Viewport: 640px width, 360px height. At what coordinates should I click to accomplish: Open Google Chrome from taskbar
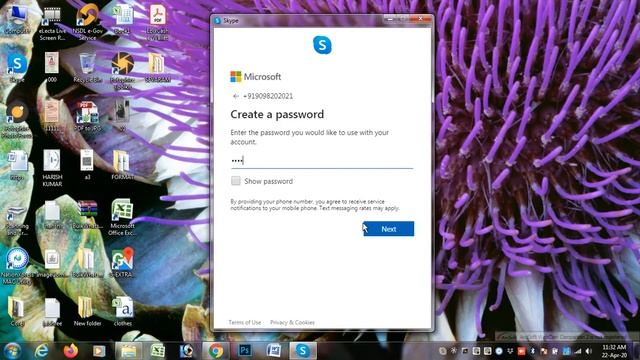pyautogui.click(x=216, y=351)
